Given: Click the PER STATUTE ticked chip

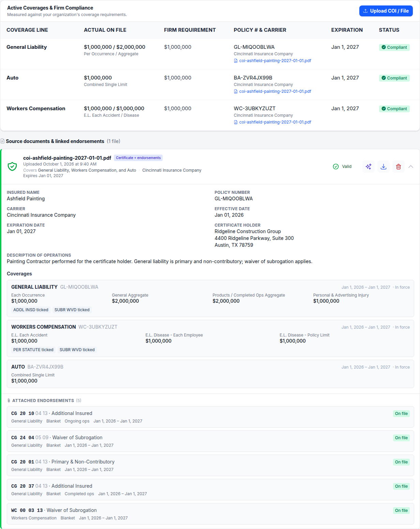Looking at the screenshot, I should [33, 350].
